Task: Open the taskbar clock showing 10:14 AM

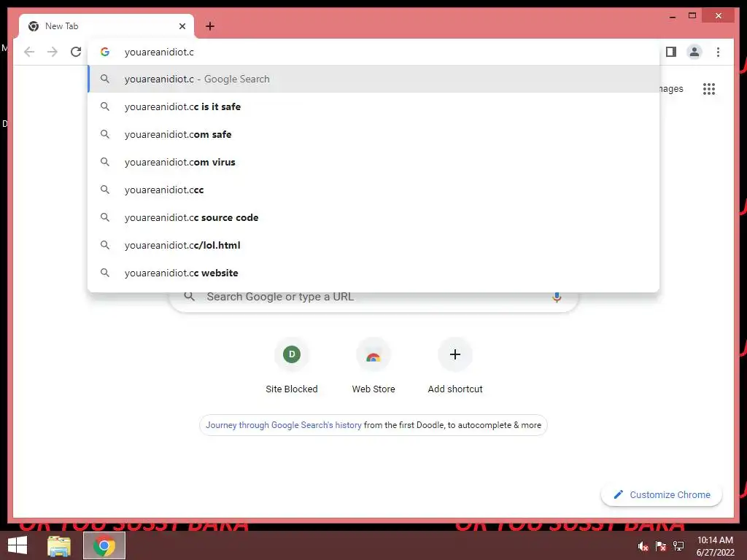Action: 715,545
